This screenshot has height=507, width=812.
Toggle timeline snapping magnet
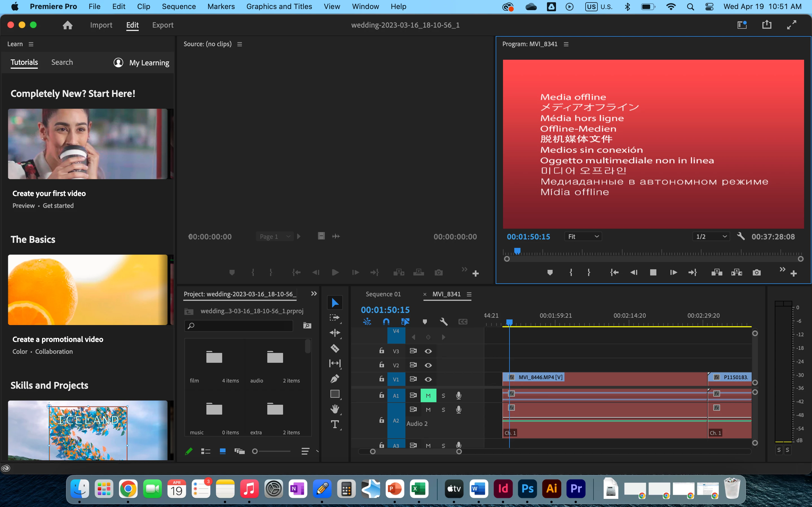click(386, 322)
